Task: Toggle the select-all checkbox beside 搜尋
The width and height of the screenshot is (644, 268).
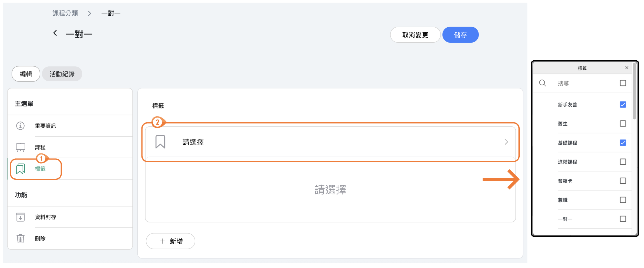Action: click(623, 83)
